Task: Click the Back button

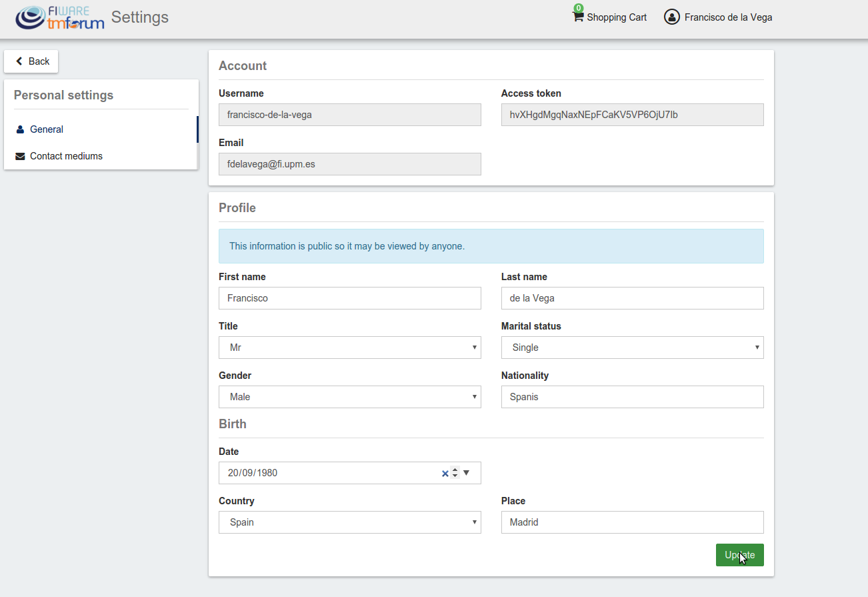Action: click(31, 61)
